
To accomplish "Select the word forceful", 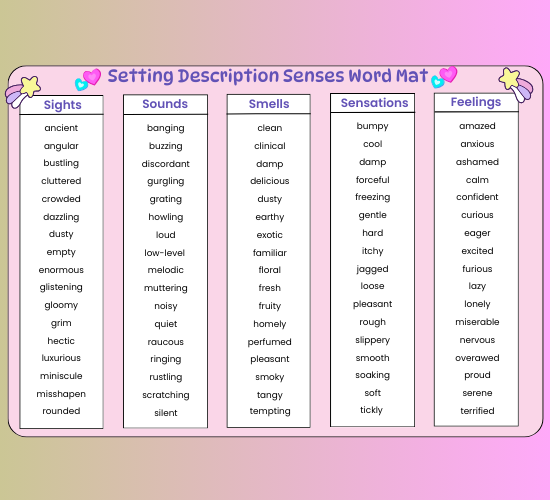I will (x=373, y=180).
